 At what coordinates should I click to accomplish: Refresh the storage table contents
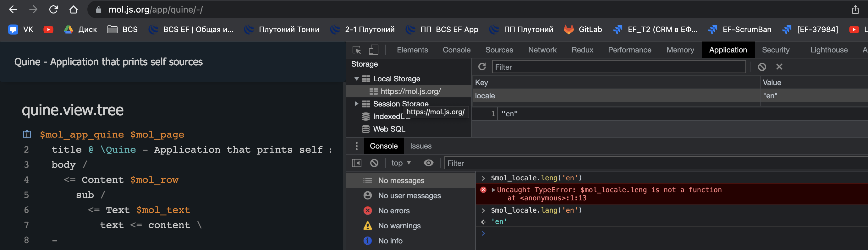(482, 67)
